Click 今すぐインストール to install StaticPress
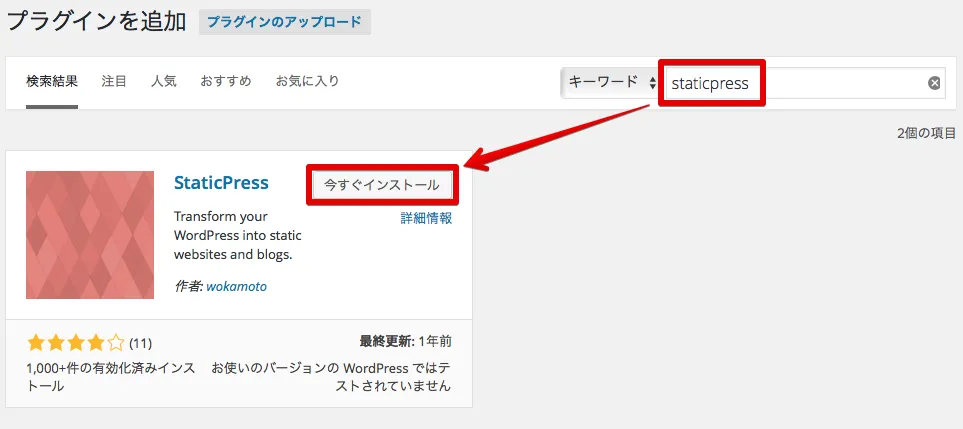 381,185
